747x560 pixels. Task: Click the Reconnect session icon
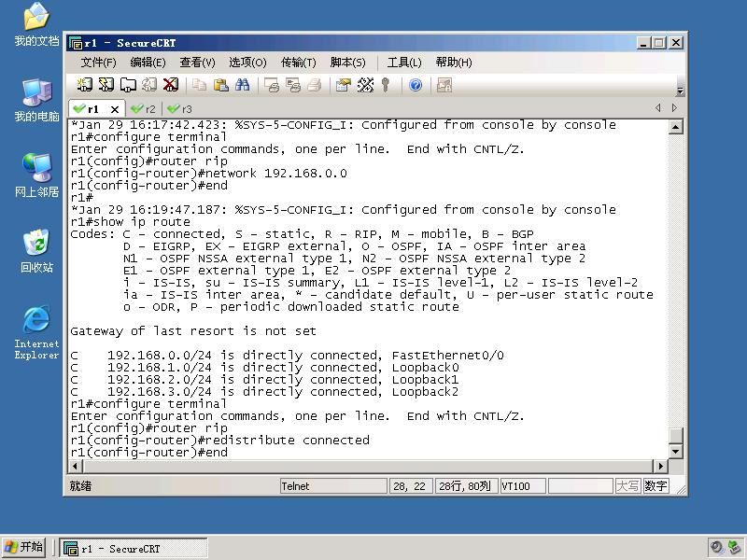click(149, 85)
